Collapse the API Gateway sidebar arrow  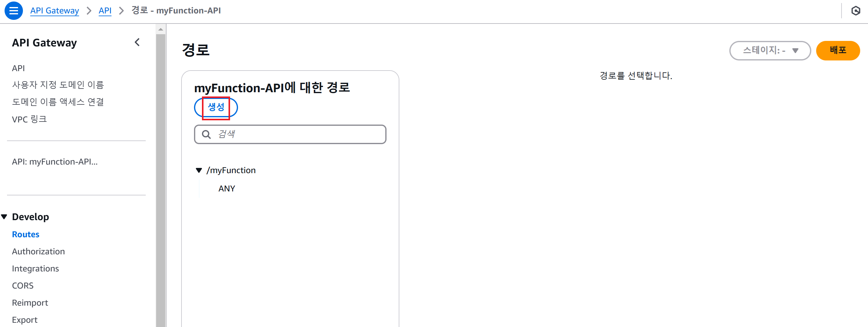(x=137, y=42)
